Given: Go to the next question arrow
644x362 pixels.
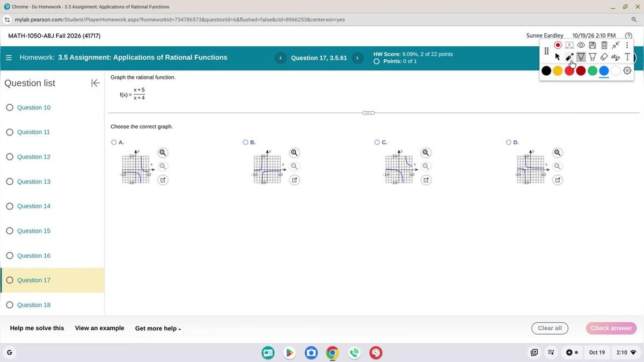Looking at the screenshot, I should click(x=357, y=58).
